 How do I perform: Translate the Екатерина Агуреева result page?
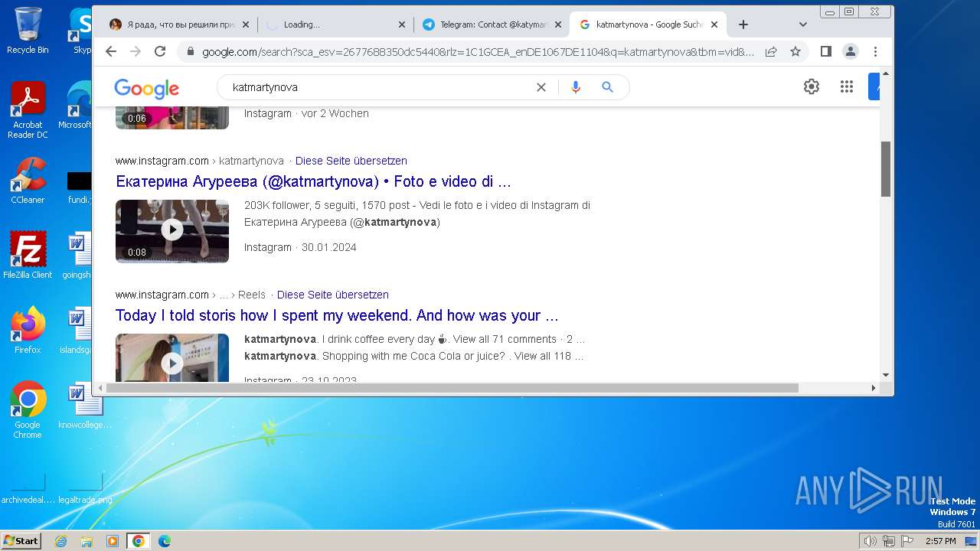click(351, 161)
